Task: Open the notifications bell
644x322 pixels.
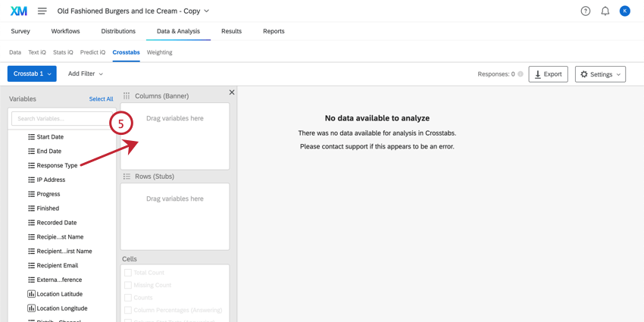Action: click(605, 11)
